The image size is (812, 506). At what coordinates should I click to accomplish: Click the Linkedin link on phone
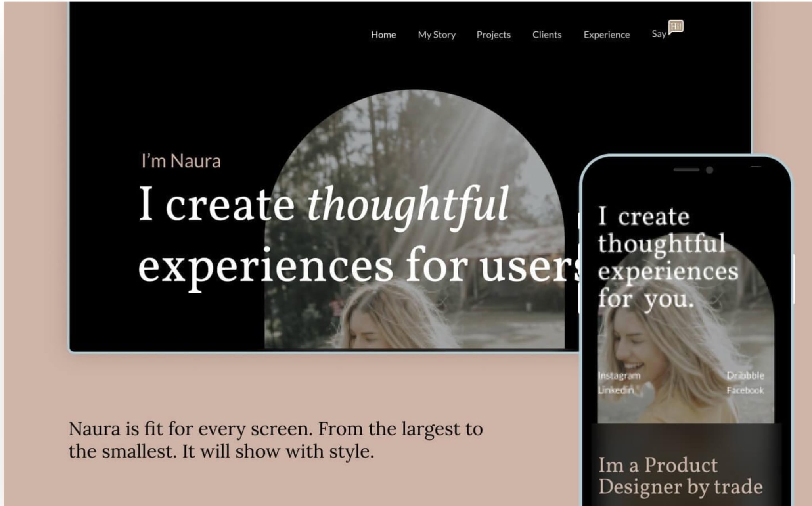(616, 390)
